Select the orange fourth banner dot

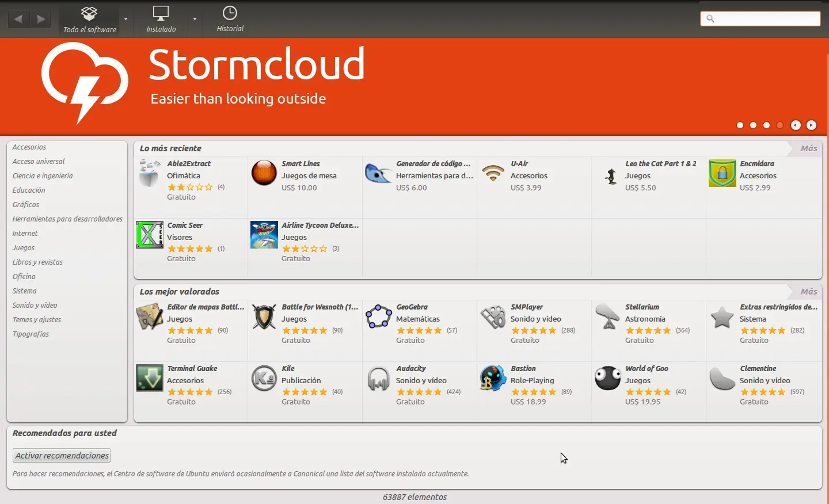[x=781, y=125]
